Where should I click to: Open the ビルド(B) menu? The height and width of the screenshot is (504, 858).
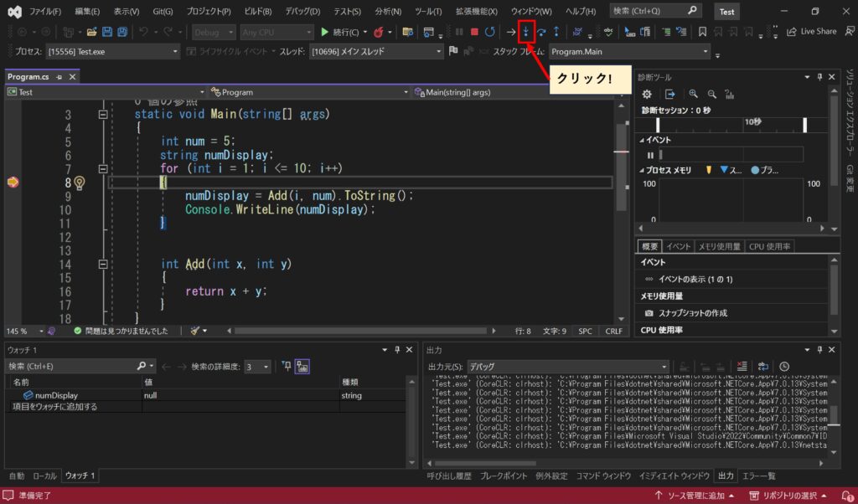pos(258,11)
